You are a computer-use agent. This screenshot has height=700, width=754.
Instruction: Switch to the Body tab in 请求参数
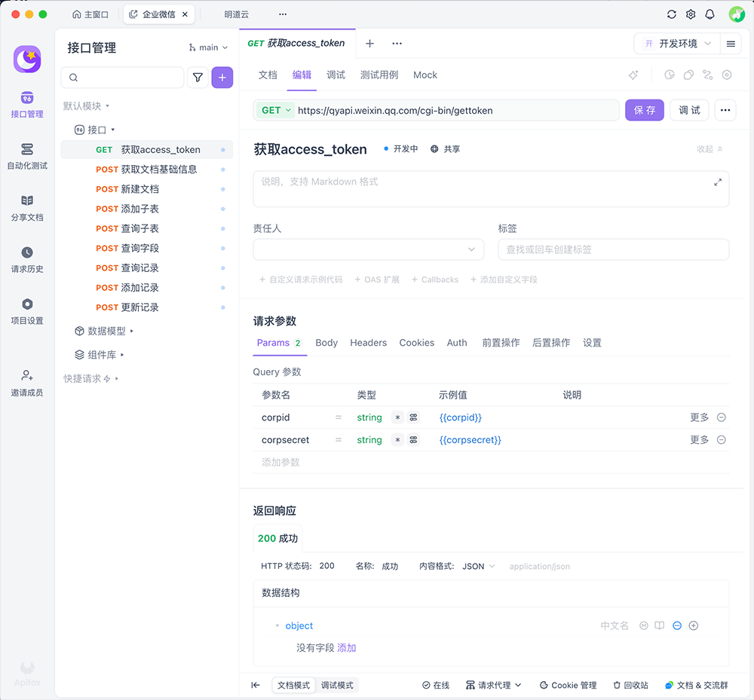point(326,342)
